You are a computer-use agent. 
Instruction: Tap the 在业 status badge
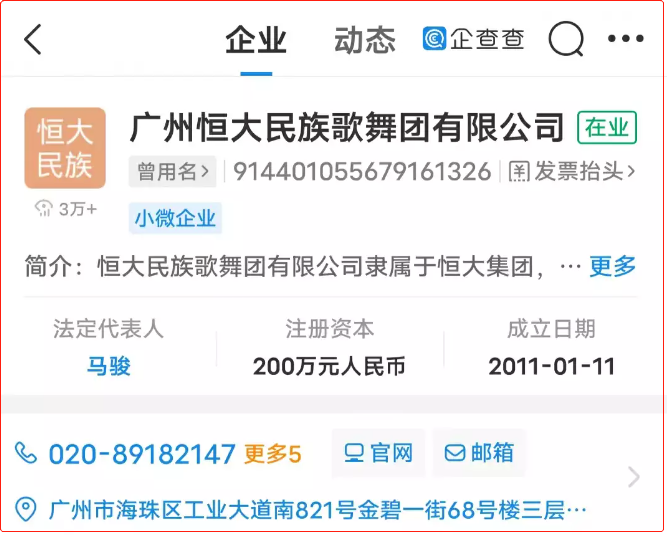click(607, 127)
